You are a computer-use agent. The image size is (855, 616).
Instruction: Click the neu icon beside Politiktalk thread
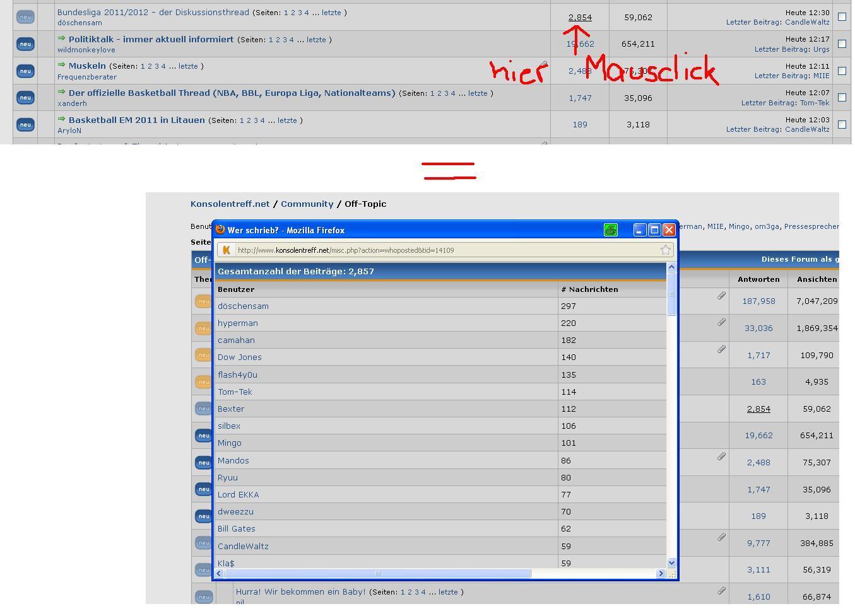(x=25, y=44)
